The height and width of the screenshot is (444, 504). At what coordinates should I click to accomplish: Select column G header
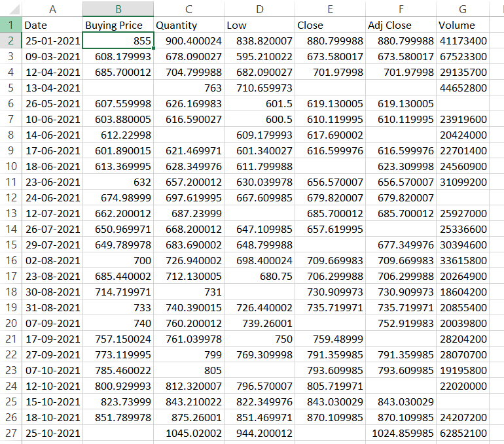click(463, 9)
